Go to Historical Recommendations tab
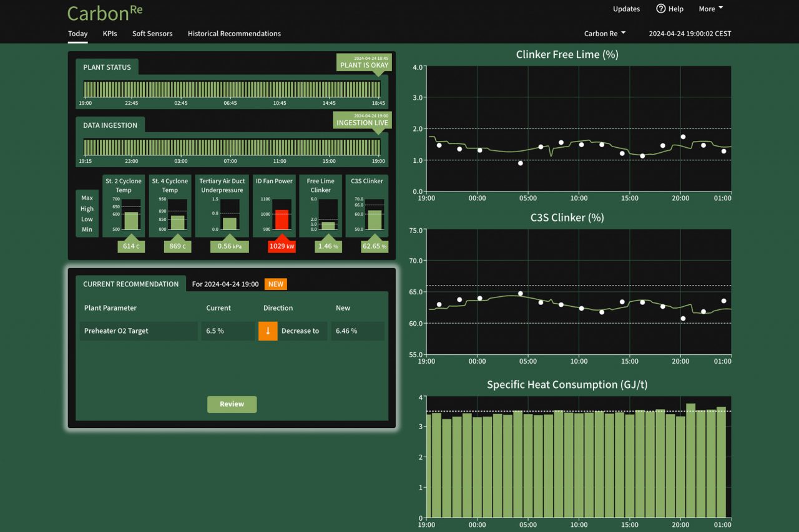 pos(234,34)
